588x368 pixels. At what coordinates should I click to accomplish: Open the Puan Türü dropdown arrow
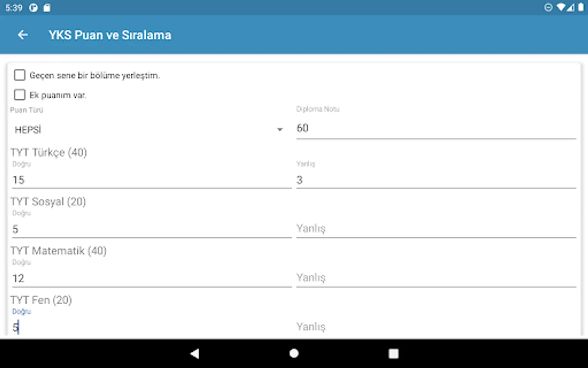(280, 130)
